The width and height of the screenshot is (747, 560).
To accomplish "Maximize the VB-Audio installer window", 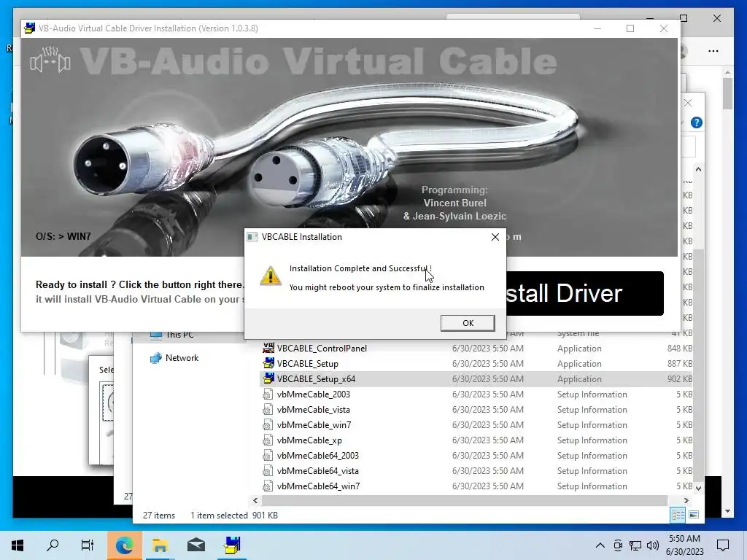I will 630,28.
